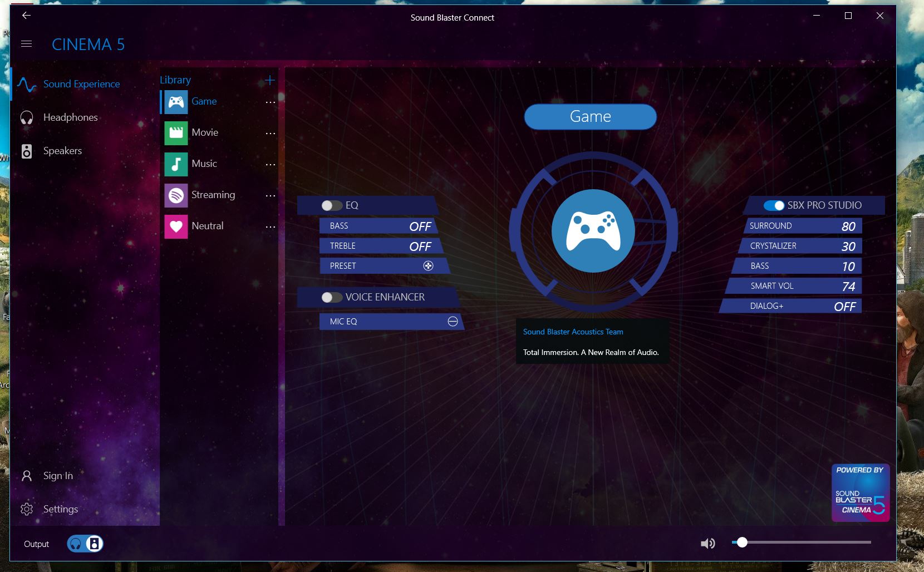Image resolution: width=924 pixels, height=572 pixels.
Task: Disable SBX Pro Studio toggle
Action: (774, 205)
